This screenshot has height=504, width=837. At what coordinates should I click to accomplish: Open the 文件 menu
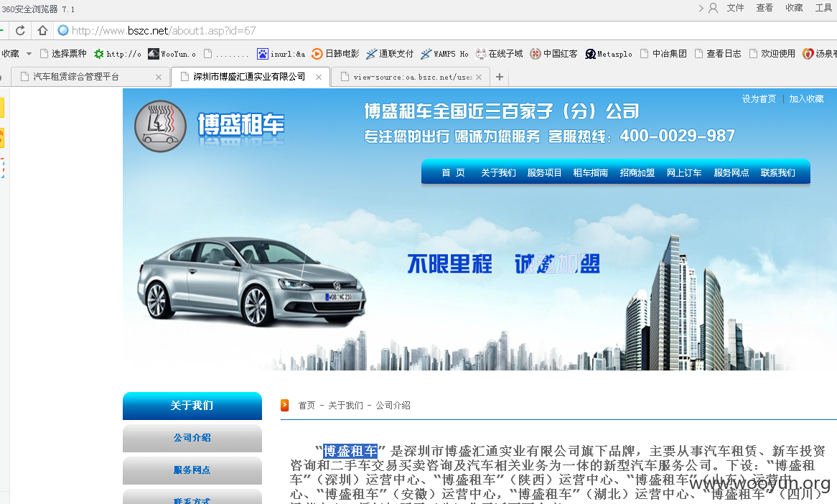(x=735, y=8)
